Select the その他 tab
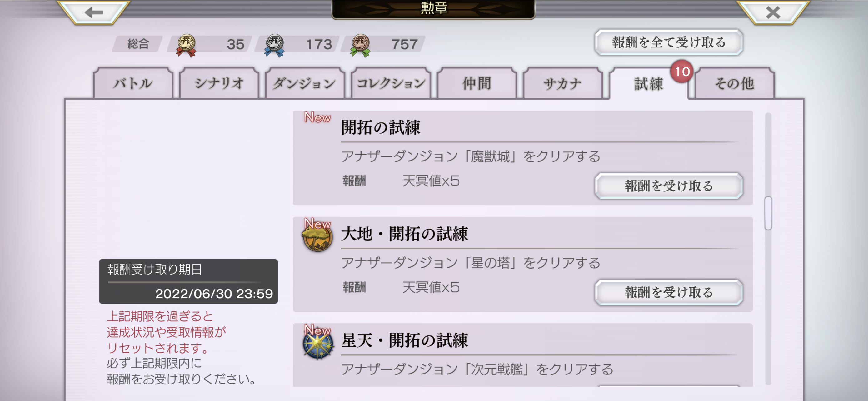Viewport: 868px width, 401px height. point(735,83)
